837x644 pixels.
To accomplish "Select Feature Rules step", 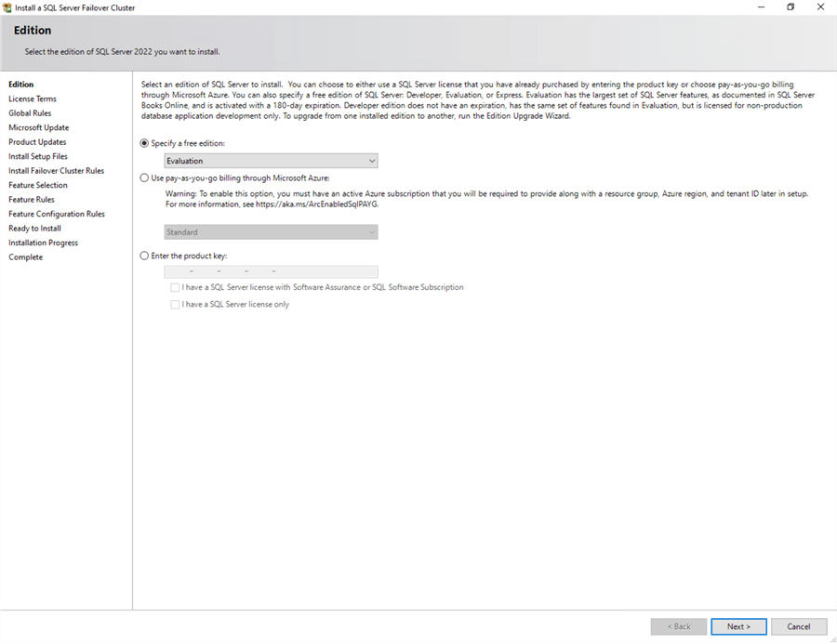I will [x=32, y=200].
